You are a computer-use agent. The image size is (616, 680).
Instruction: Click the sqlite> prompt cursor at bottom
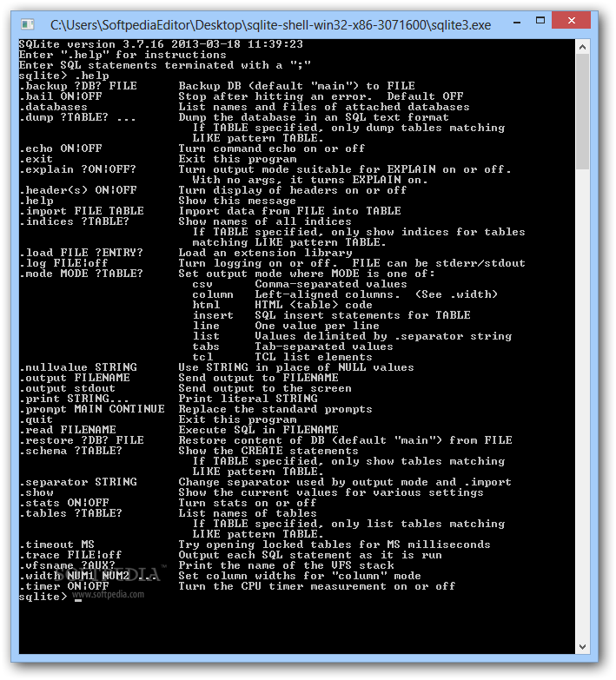tap(78, 600)
